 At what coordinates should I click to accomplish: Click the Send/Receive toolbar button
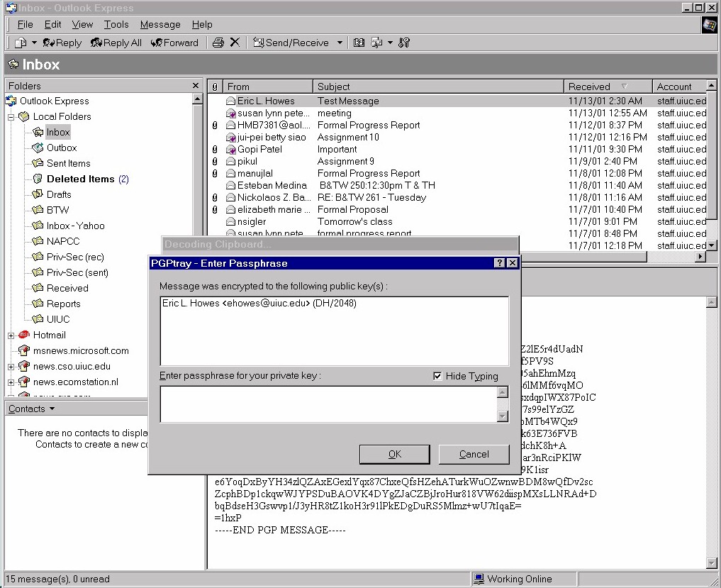(x=291, y=43)
